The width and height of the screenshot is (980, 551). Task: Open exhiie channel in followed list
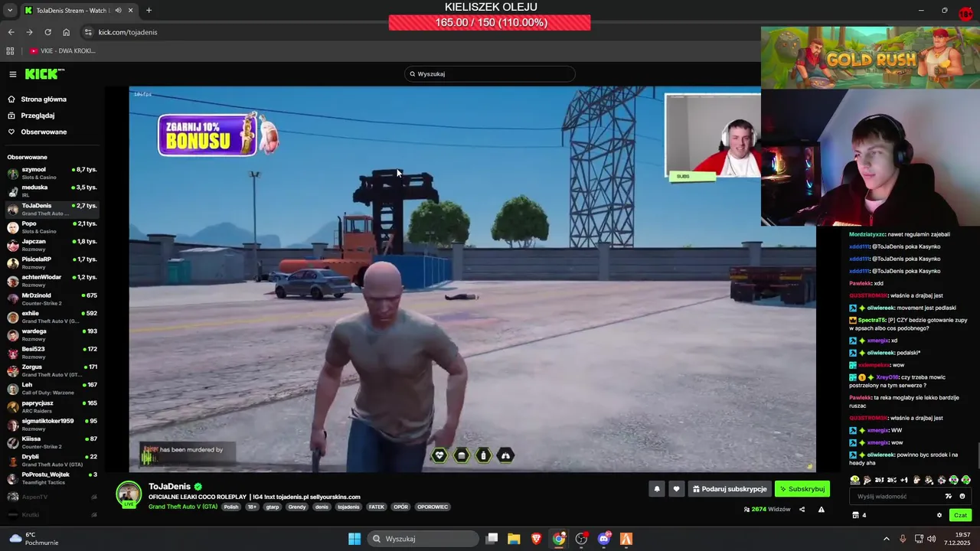51,317
